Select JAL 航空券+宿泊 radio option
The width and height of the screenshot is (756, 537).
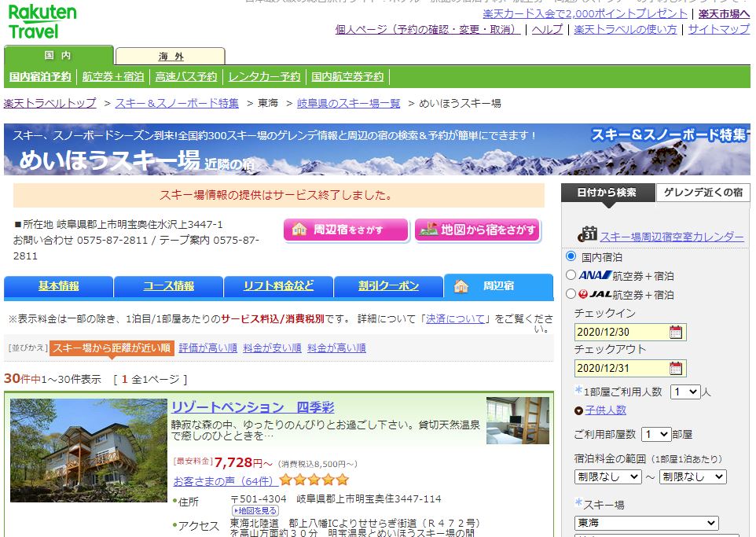click(x=571, y=293)
